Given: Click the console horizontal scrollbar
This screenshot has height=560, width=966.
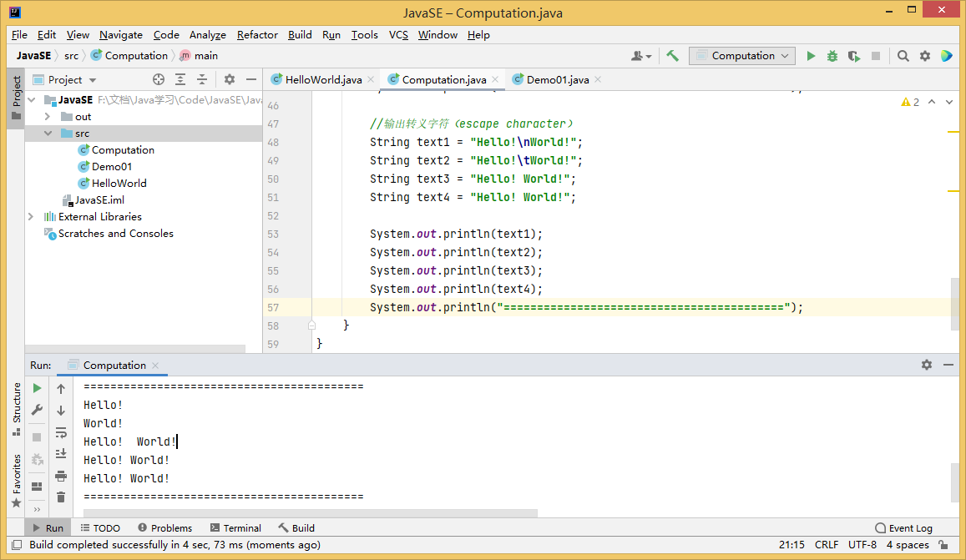Looking at the screenshot, I should pos(311,513).
